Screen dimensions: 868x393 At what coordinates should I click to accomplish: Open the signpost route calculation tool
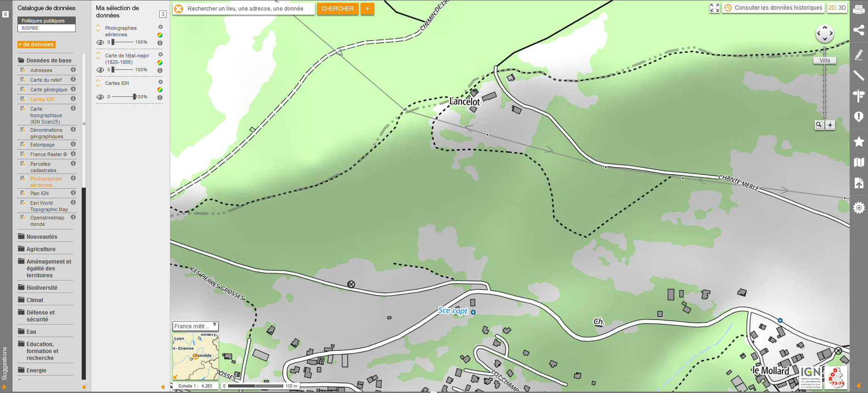858,96
